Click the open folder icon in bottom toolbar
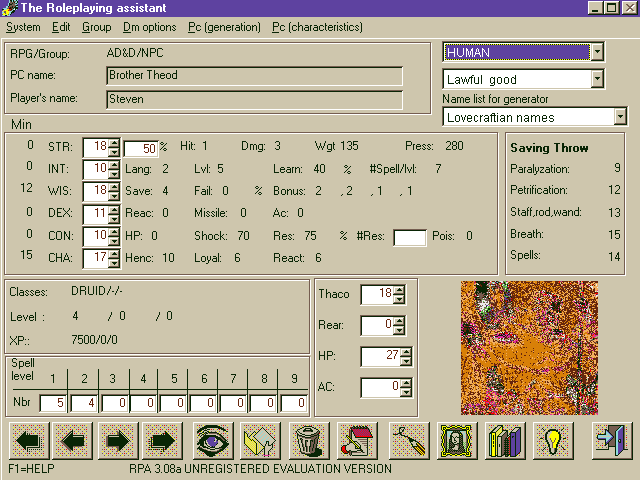Screen dimensions: 640x480 257,441
